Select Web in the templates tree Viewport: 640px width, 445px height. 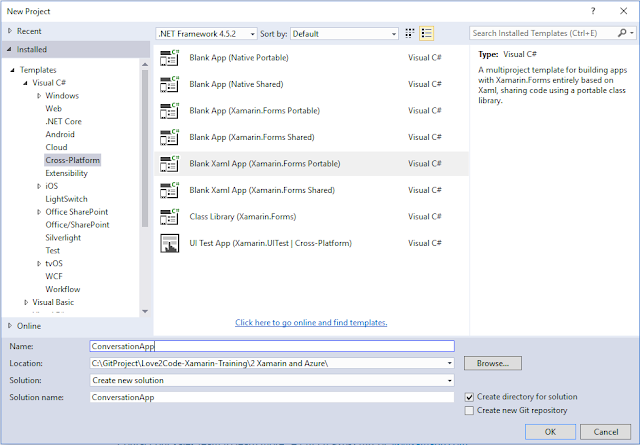pyautogui.click(x=53, y=109)
